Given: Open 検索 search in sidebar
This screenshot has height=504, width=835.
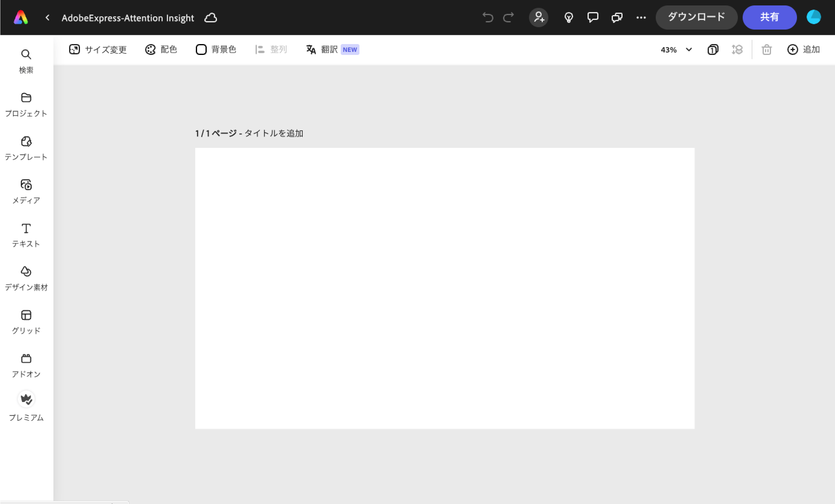Looking at the screenshot, I should pyautogui.click(x=26, y=62).
